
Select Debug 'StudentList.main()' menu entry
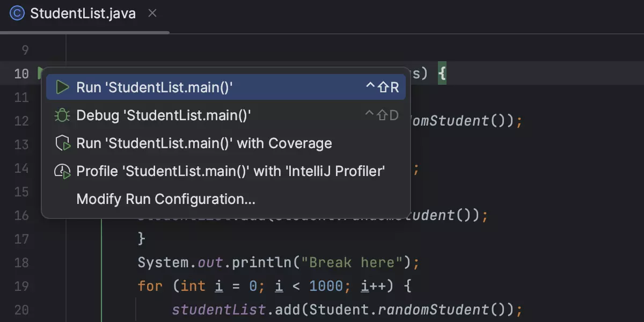pyautogui.click(x=164, y=115)
